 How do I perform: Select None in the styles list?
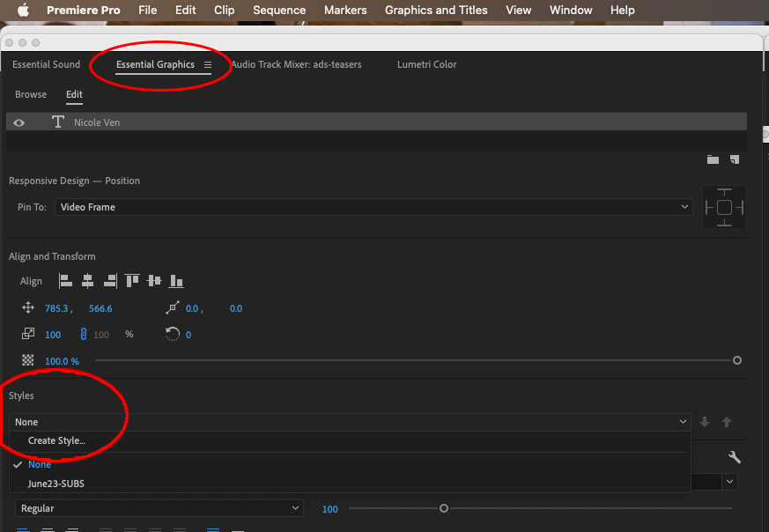coord(40,464)
